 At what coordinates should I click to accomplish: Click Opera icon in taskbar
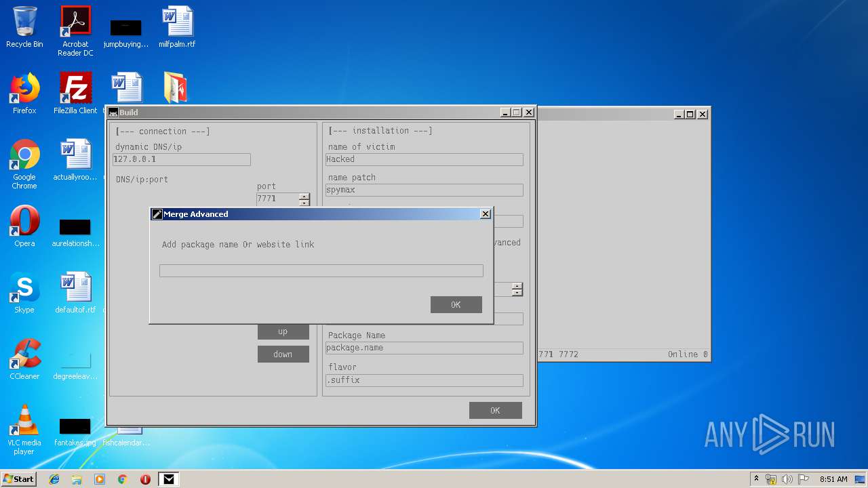click(x=145, y=479)
